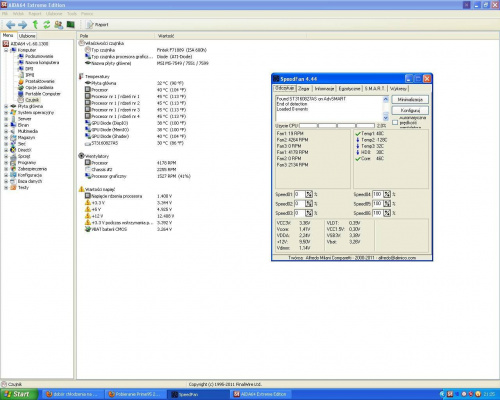This screenshot has height=400, width=500.
Task: Open the Wykresy tab in SpeedFan
Action: pos(398,89)
